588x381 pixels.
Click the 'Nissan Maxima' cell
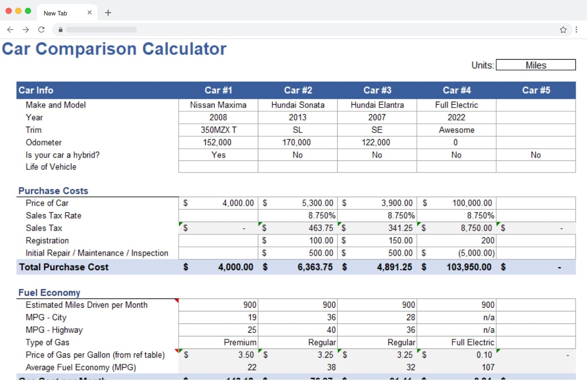pos(218,105)
